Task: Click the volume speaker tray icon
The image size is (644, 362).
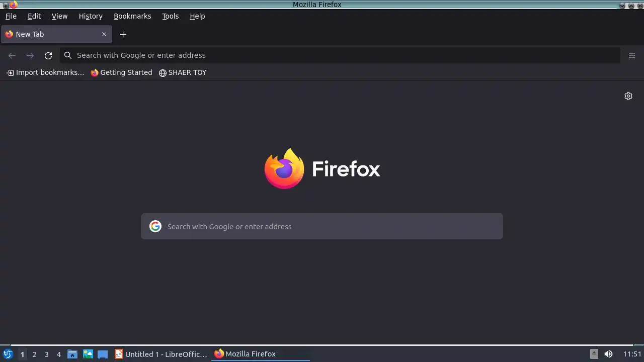Action: 608,354
